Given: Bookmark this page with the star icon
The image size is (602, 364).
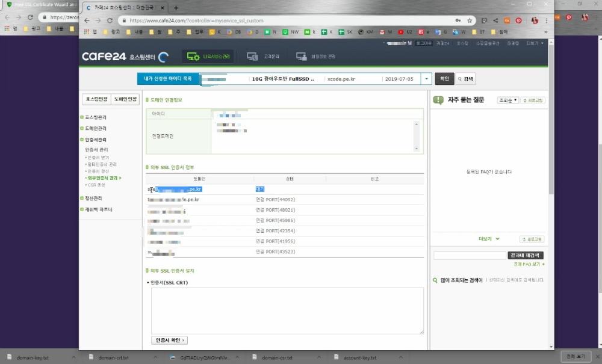Looking at the screenshot, I should [x=469, y=20].
